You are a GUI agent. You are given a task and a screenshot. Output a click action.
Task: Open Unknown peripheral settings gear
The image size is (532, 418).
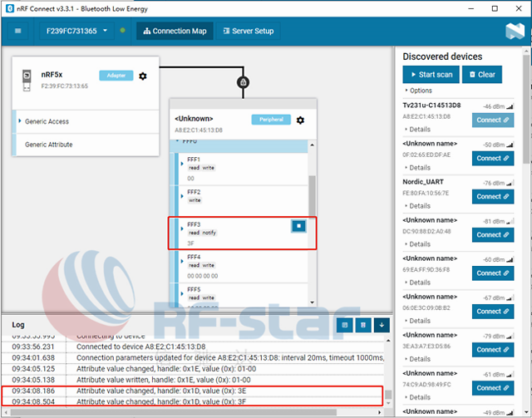pyautogui.click(x=300, y=120)
